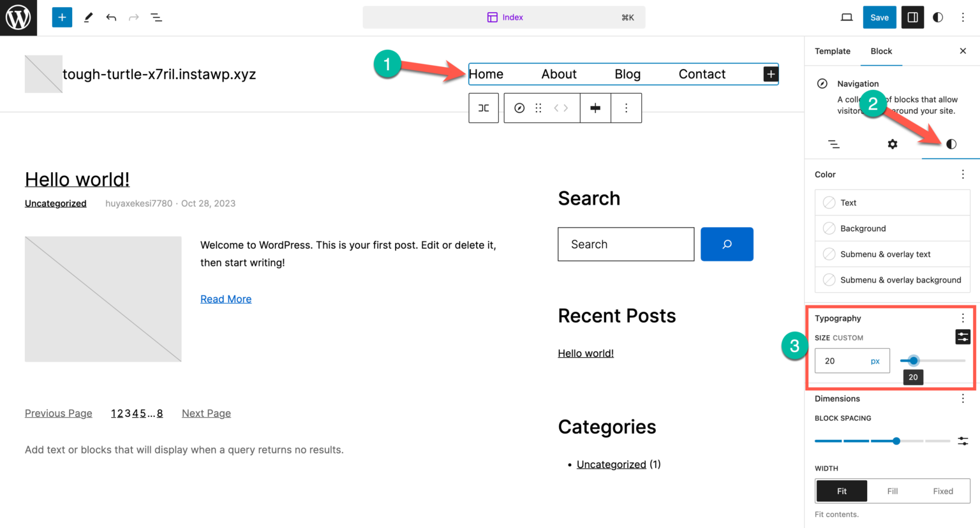This screenshot has height=528, width=980.
Task: Switch to the Template tab
Action: click(x=831, y=51)
